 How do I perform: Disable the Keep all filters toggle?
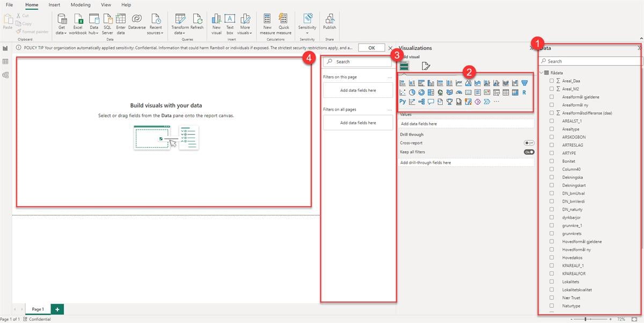pyautogui.click(x=529, y=152)
